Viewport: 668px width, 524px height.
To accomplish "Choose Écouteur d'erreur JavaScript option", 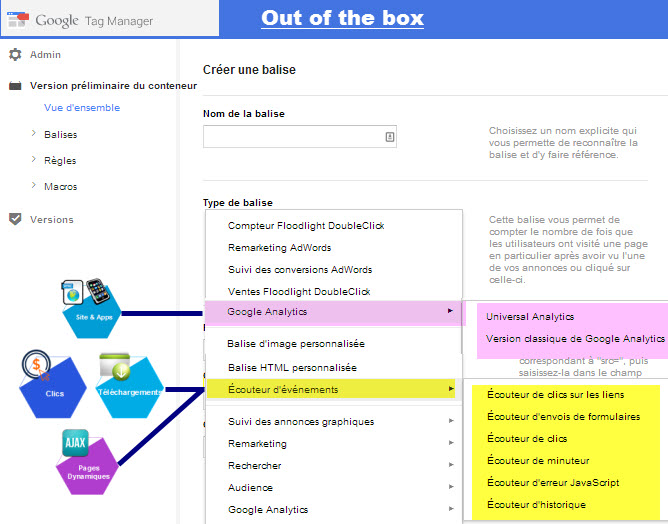I will point(553,483).
